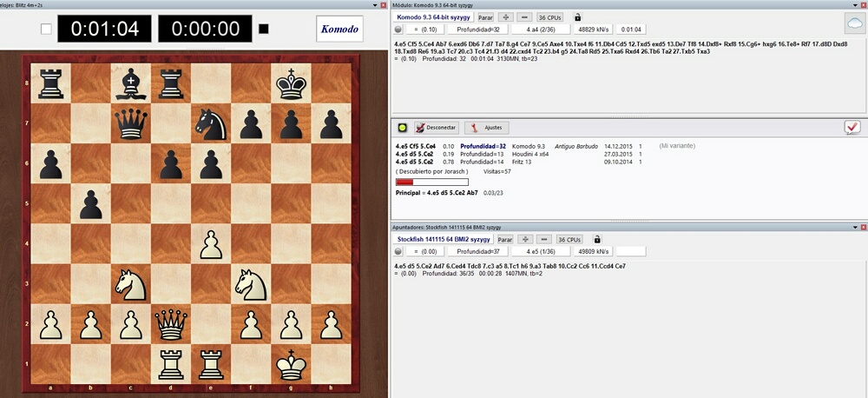Image resolution: width=868 pixels, height=398 pixels.
Task: Select the black queen on c7
Action: pos(131,123)
